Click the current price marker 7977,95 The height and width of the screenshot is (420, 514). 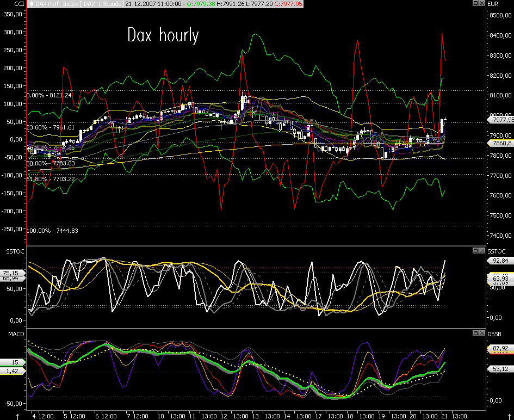click(x=501, y=120)
